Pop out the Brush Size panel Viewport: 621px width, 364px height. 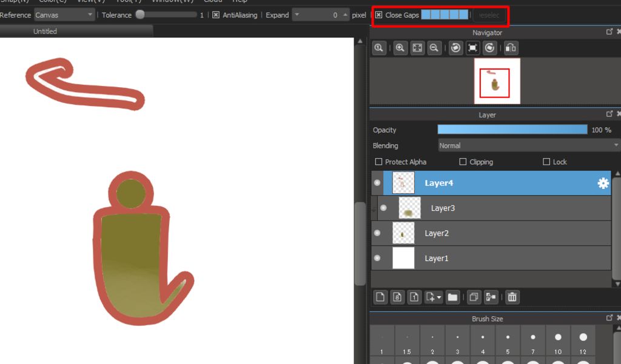[609, 318]
